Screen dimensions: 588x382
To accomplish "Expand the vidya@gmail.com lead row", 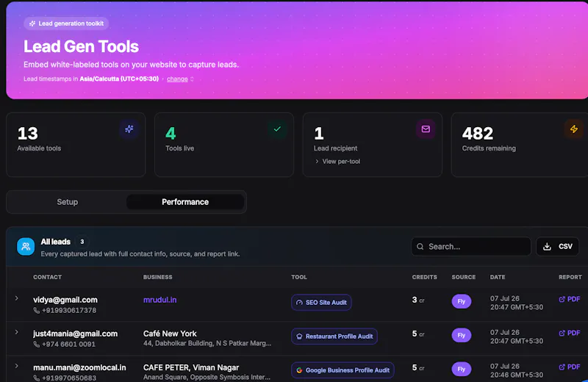I will click(x=16, y=298).
